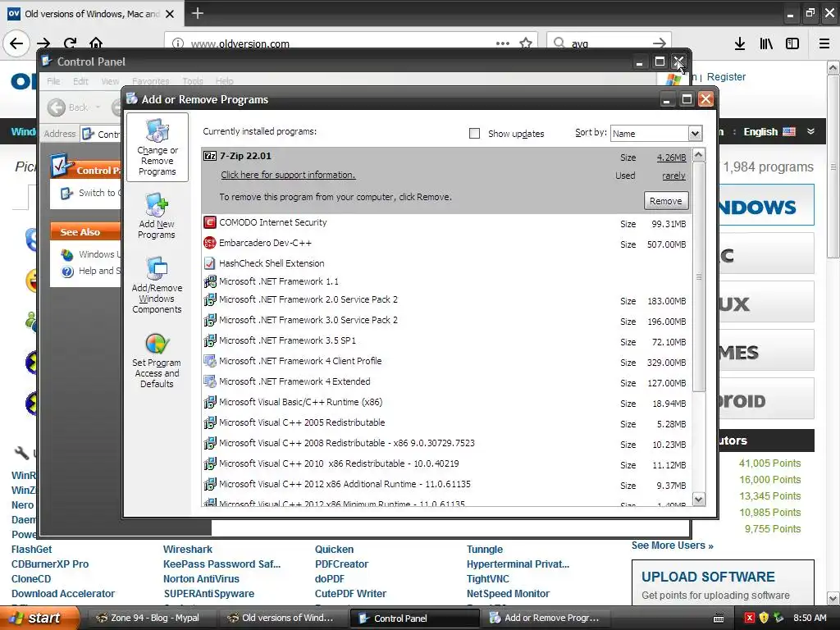Click Visual C++ 2005 Redistributable icon
The height and width of the screenshot is (630, 840).
[x=210, y=422]
